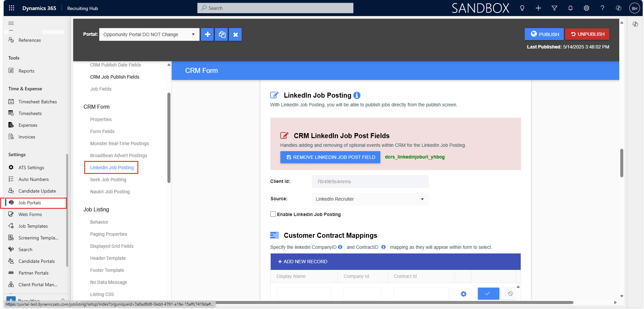Viewport: 644px width, 309px height.
Task: Toggle the hamburger navigation menu
Action: [x=11, y=23]
